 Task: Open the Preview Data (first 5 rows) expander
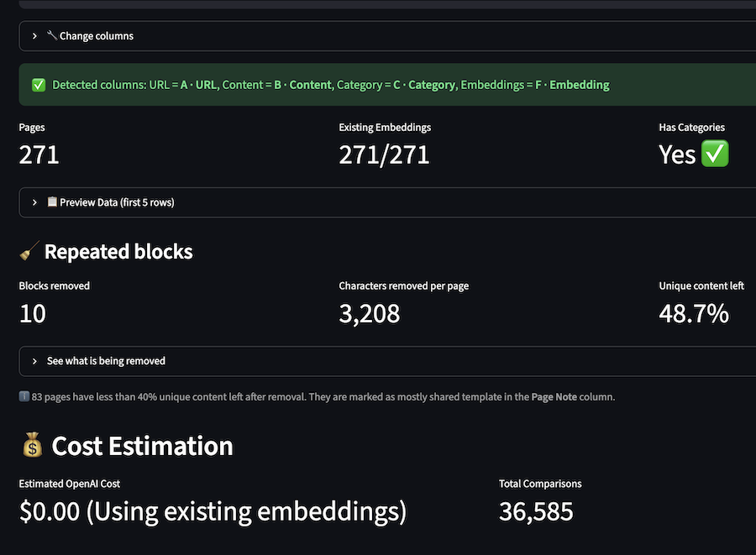pos(387,202)
